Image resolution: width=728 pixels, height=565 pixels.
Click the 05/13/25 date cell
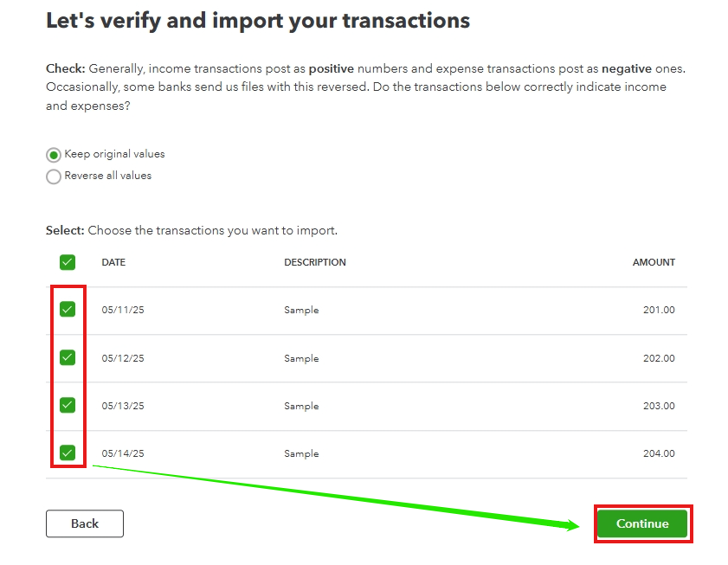click(123, 406)
